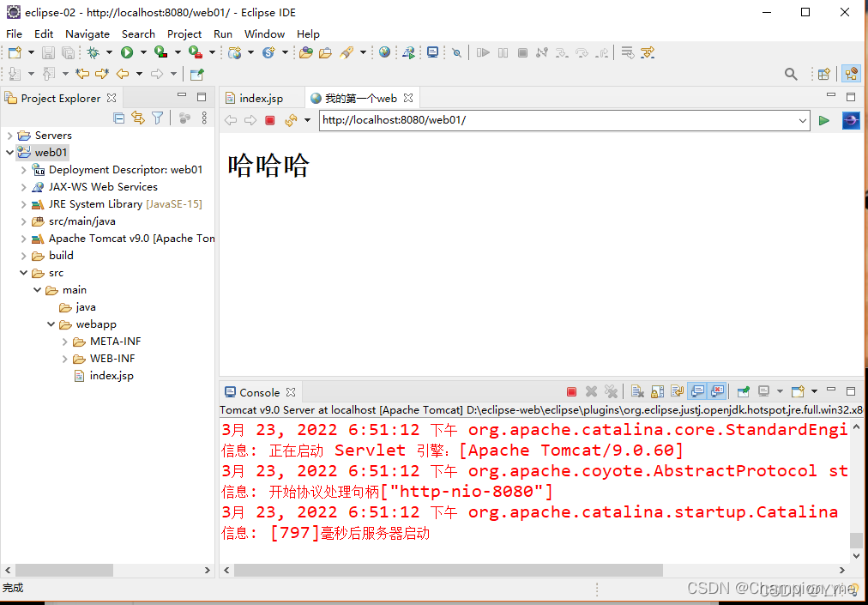
Task: Open the Navigate menu
Action: (87, 33)
